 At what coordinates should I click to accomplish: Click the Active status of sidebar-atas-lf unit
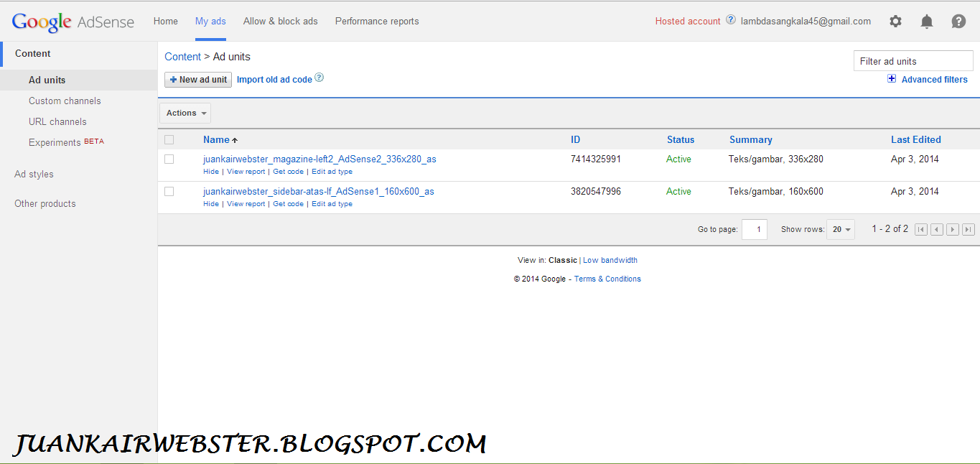click(678, 191)
